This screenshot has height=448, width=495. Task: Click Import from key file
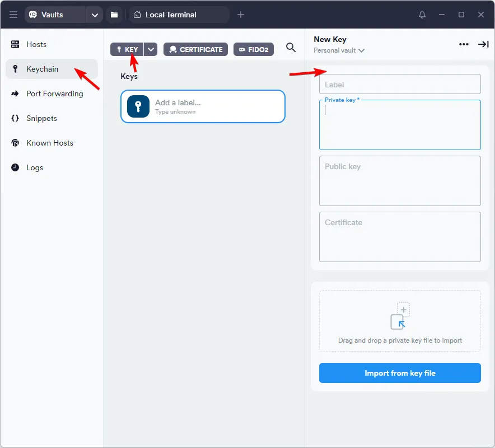[x=400, y=373]
